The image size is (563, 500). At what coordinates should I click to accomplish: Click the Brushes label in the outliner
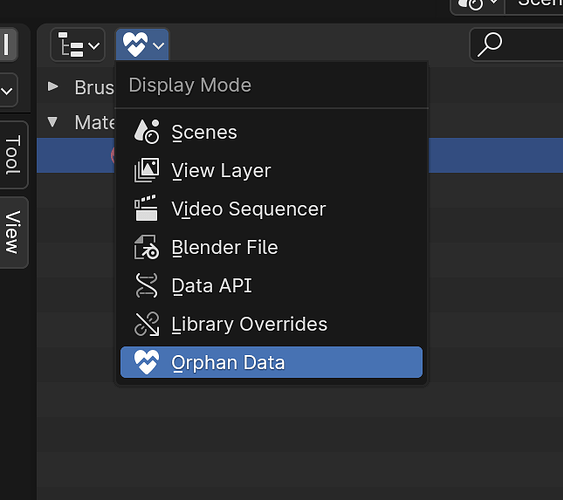94,87
